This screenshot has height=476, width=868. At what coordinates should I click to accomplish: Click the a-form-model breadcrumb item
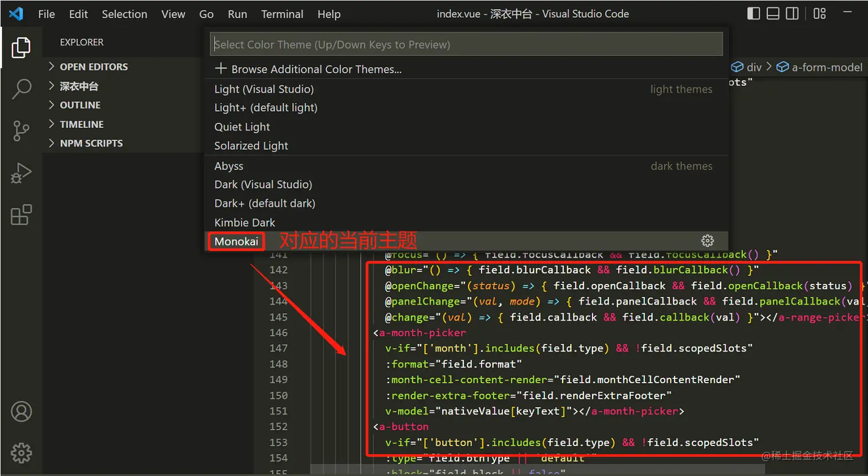(x=820, y=67)
